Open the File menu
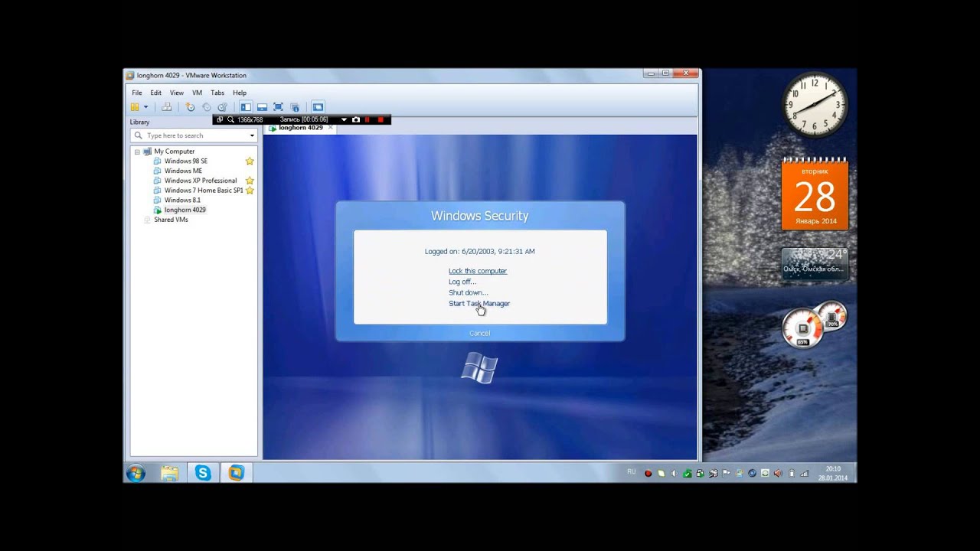 point(137,93)
